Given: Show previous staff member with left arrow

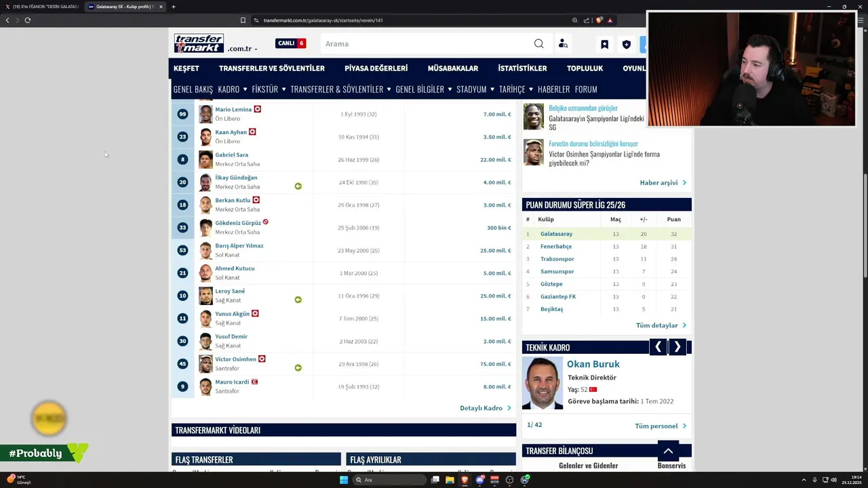Looking at the screenshot, I should coord(658,347).
